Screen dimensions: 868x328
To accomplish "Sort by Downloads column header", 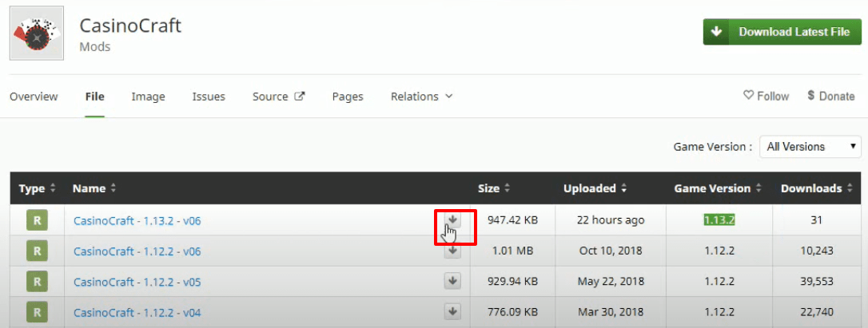I will (x=817, y=188).
